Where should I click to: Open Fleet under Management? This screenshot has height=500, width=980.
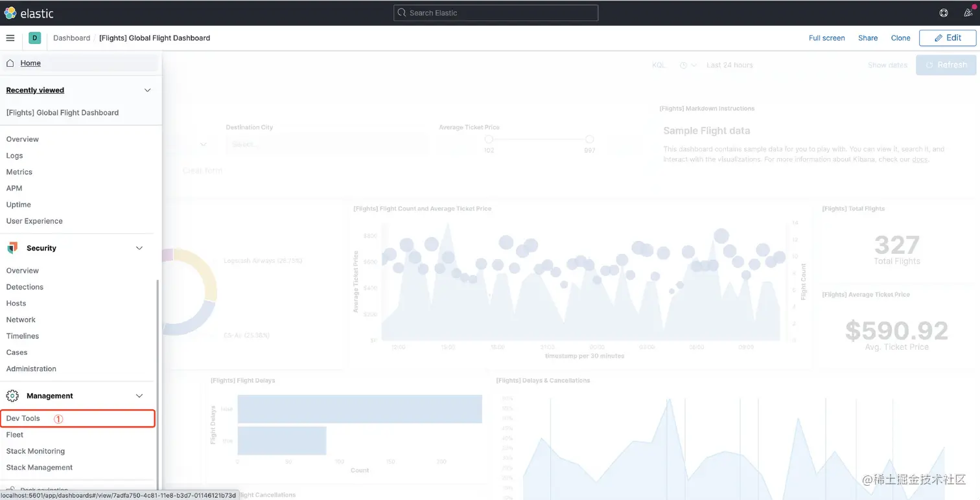click(15, 435)
